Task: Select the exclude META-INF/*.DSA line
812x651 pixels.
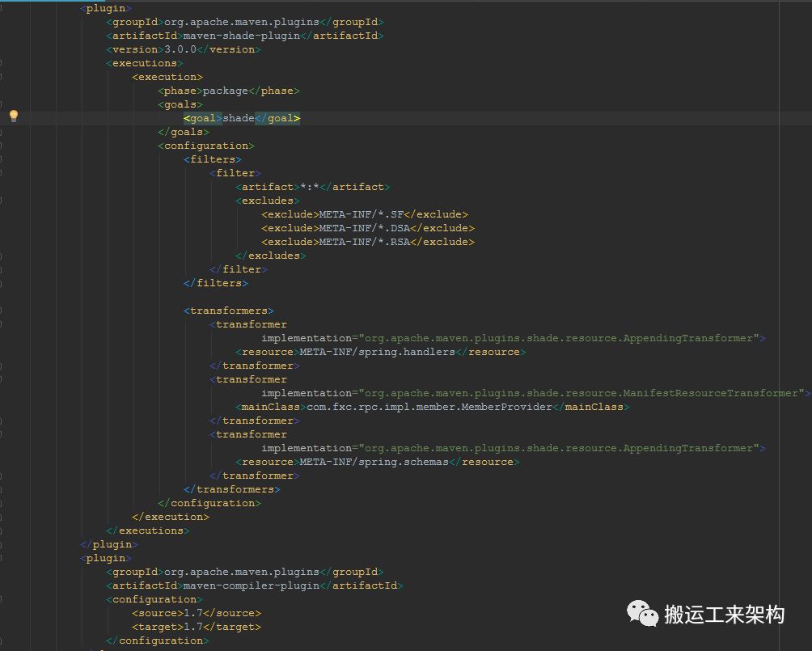Action: (368, 228)
